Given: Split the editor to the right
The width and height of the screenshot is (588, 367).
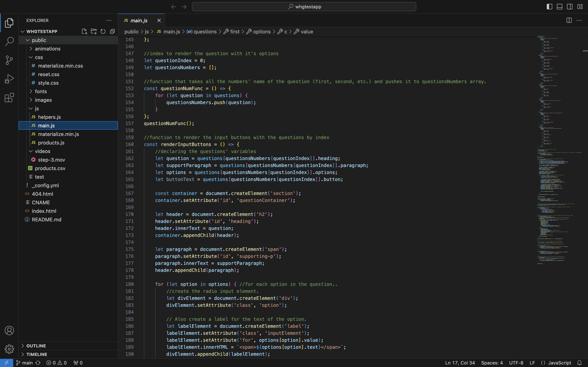Looking at the screenshot, I should (x=569, y=20).
